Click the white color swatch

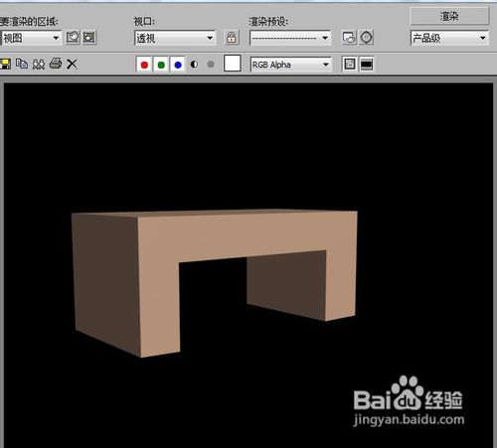pyautogui.click(x=233, y=63)
